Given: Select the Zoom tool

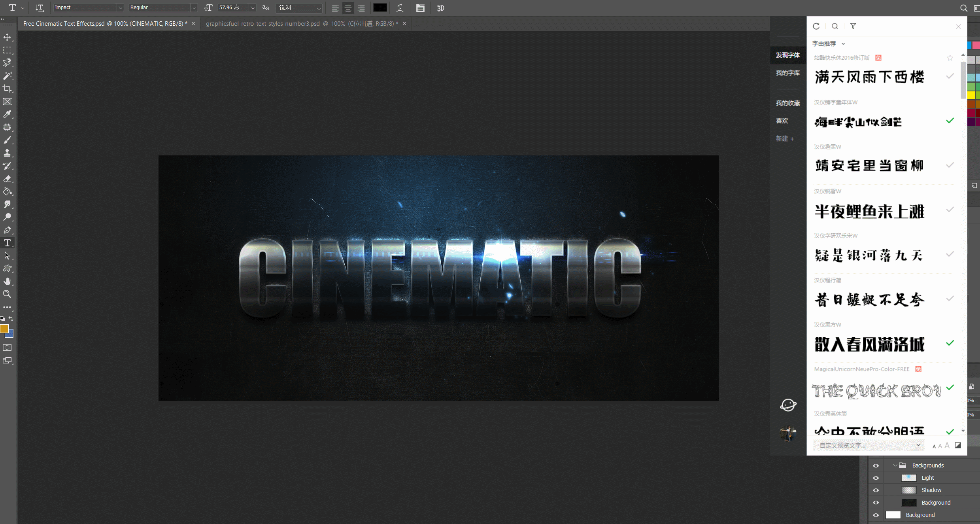Looking at the screenshot, I should click(7, 294).
